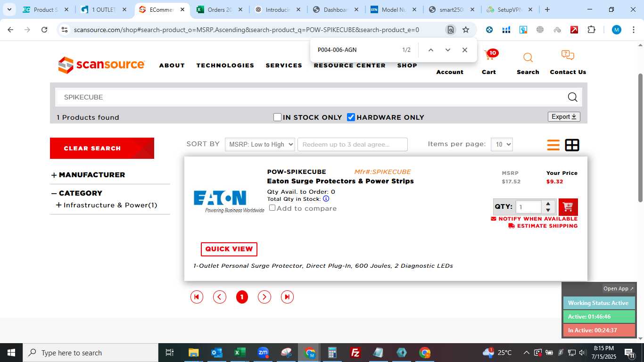The width and height of the screenshot is (644, 362).
Task: Open the Sort By dropdown
Action: pyautogui.click(x=260, y=145)
